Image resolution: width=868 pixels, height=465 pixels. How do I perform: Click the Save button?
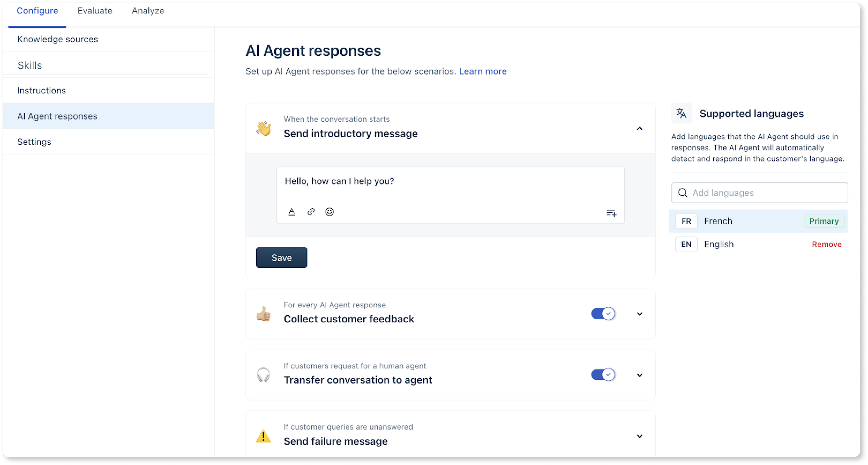281,258
